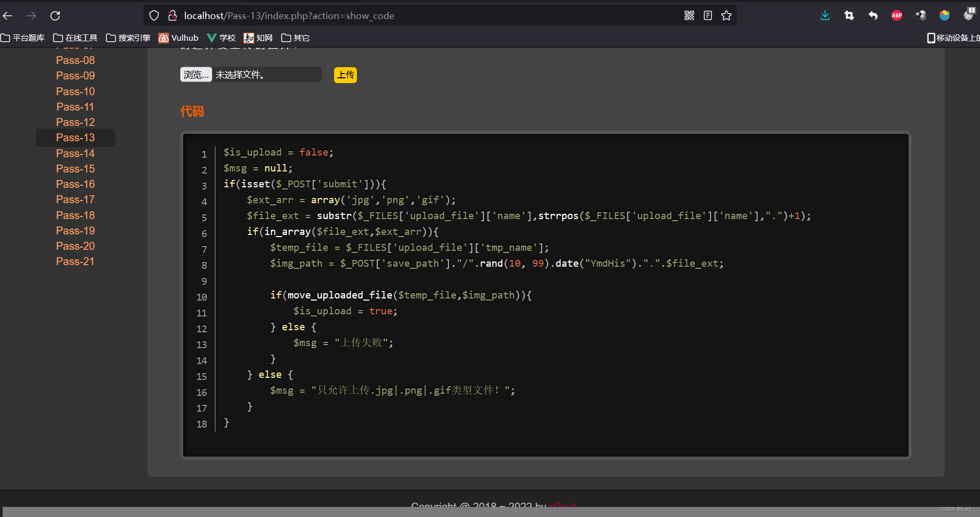980x517 pixels.
Task: Open the 平台题库 bookmark folder
Action: (x=23, y=38)
